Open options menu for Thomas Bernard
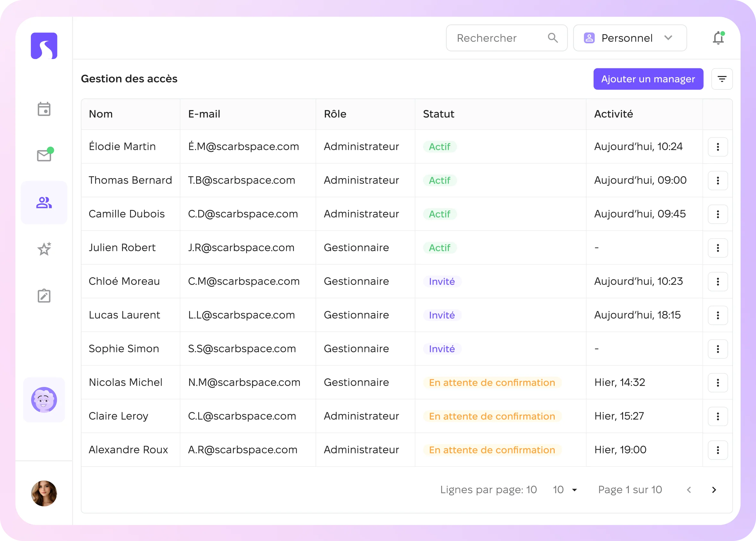The height and width of the screenshot is (541, 756). (718, 180)
